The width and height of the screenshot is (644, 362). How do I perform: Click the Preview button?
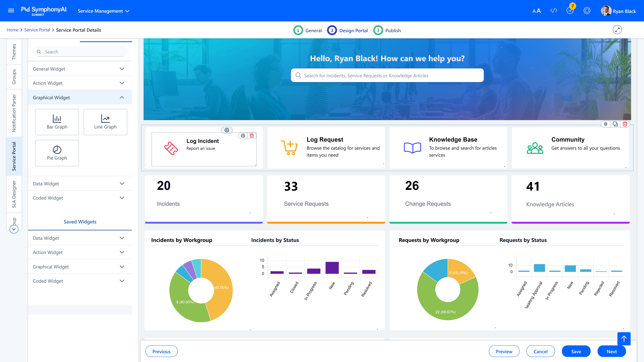(504, 351)
